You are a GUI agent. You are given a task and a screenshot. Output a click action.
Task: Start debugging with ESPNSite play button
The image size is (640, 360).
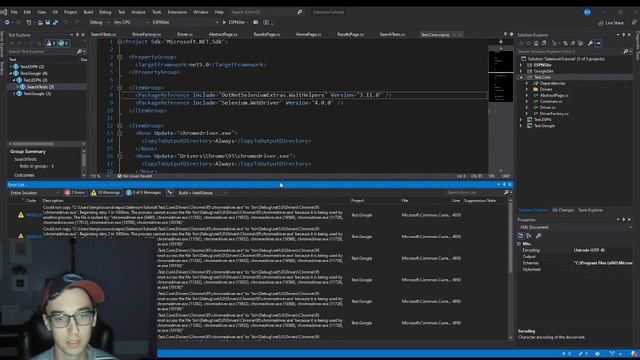pos(224,22)
